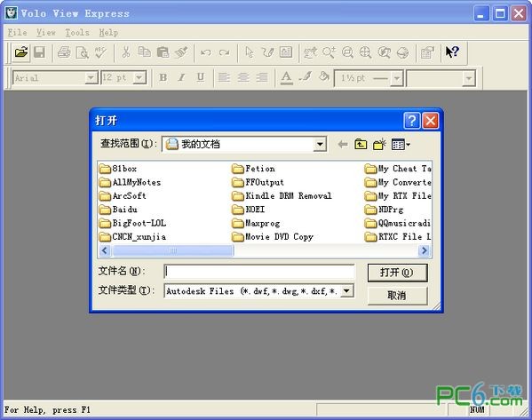Select the pointer arrow tool
The width and height of the screenshot is (532, 420).
click(x=249, y=52)
